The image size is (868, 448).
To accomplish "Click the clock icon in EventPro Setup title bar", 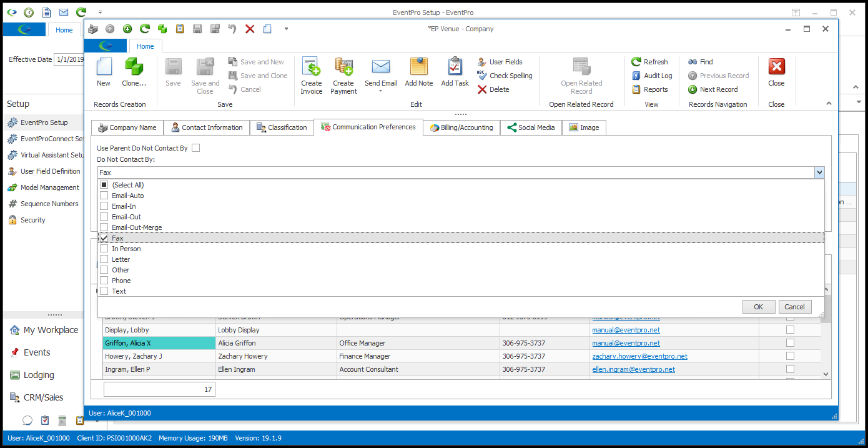I will 29,12.
